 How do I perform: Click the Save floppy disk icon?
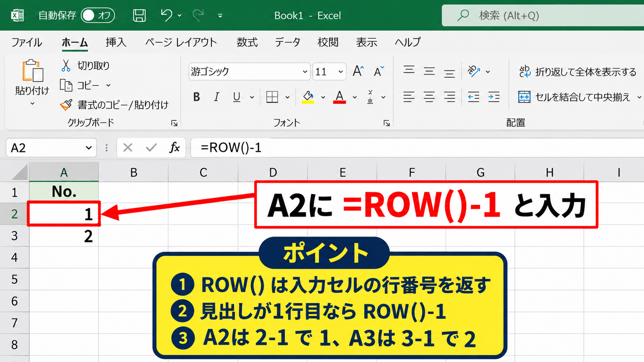[x=139, y=15]
